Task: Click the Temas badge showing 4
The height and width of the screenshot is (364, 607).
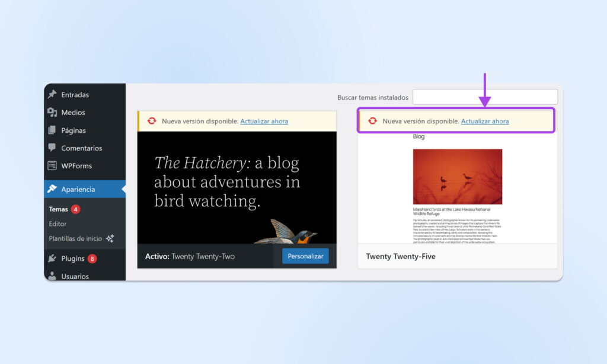Action: coord(75,209)
